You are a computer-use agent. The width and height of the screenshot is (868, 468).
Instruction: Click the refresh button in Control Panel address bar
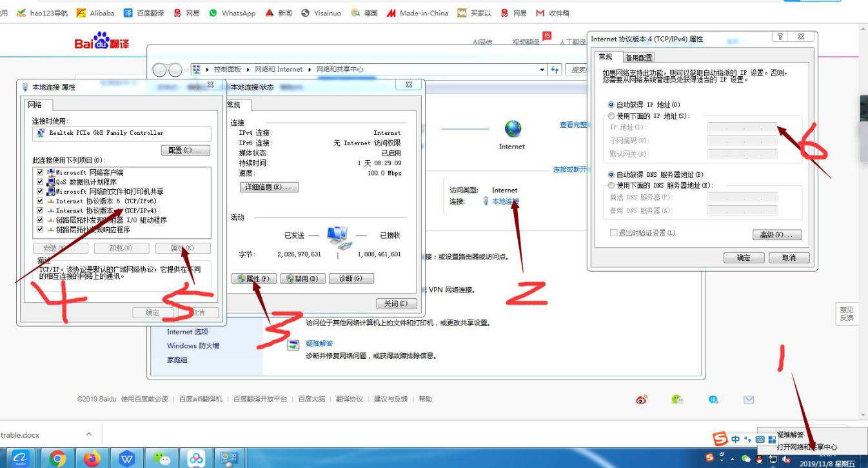click(x=555, y=70)
